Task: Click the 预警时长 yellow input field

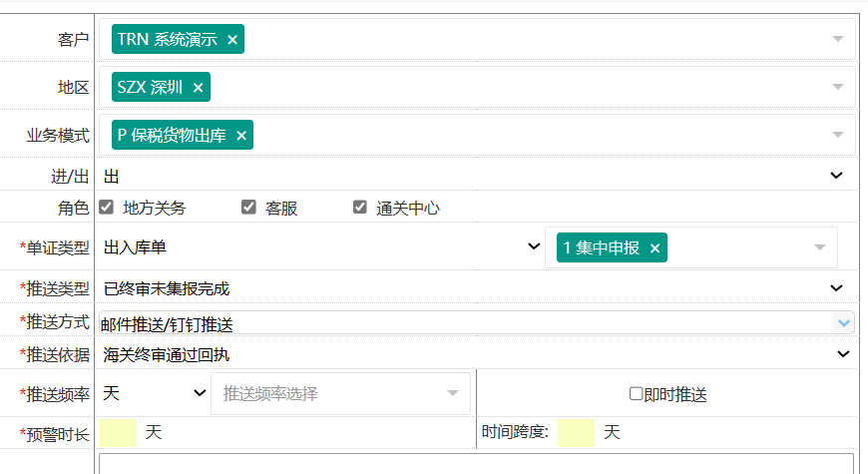Action: (x=118, y=433)
